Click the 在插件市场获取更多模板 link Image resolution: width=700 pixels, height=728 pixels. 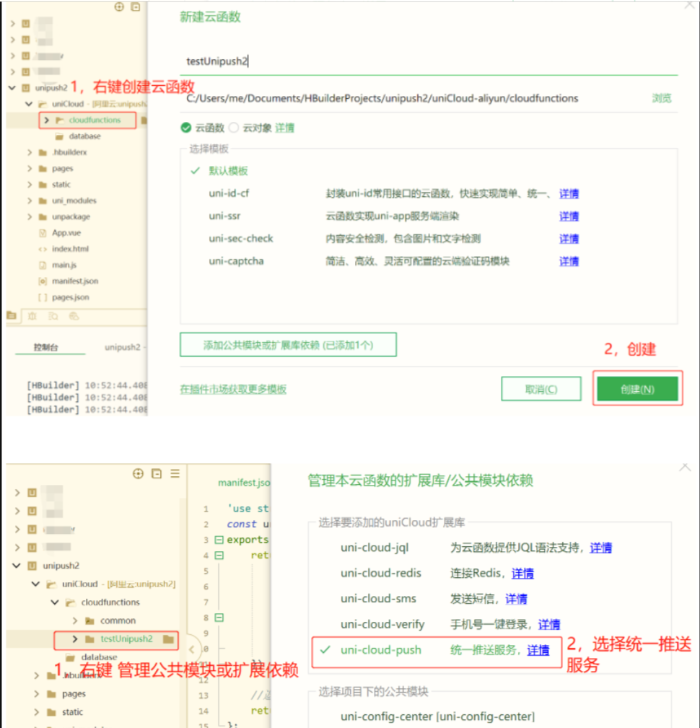click(x=233, y=389)
